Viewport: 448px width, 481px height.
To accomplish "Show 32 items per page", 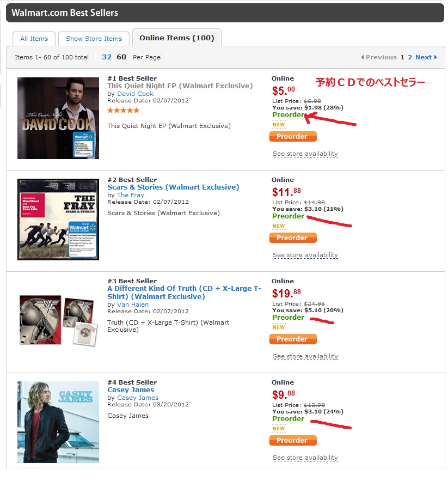I will (107, 57).
